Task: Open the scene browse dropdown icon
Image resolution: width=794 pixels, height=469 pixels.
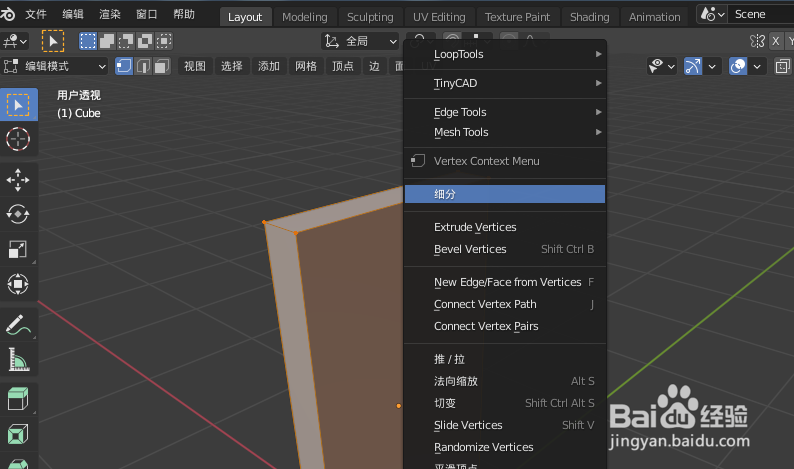Action: 712,14
